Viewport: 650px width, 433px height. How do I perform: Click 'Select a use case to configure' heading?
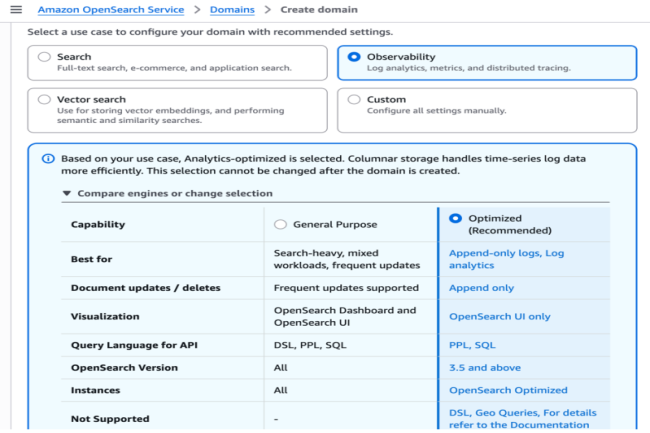point(210,32)
